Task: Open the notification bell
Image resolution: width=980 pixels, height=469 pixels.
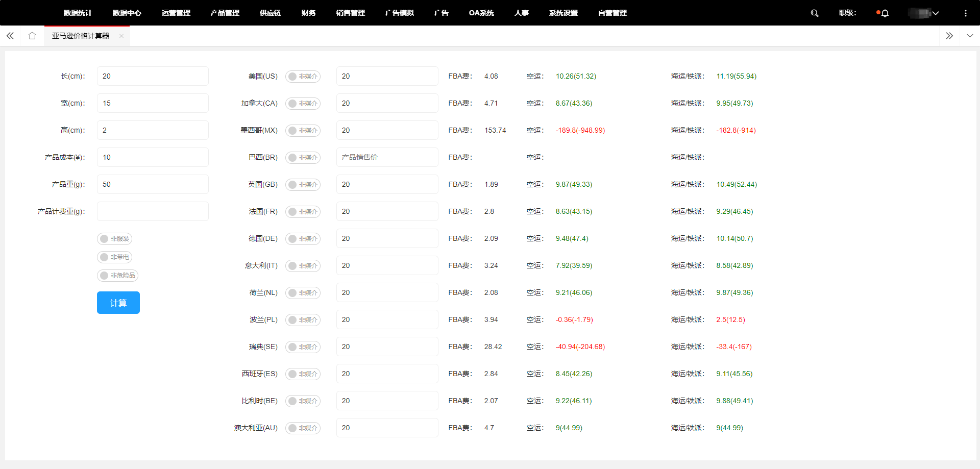Action: (885, 13)
